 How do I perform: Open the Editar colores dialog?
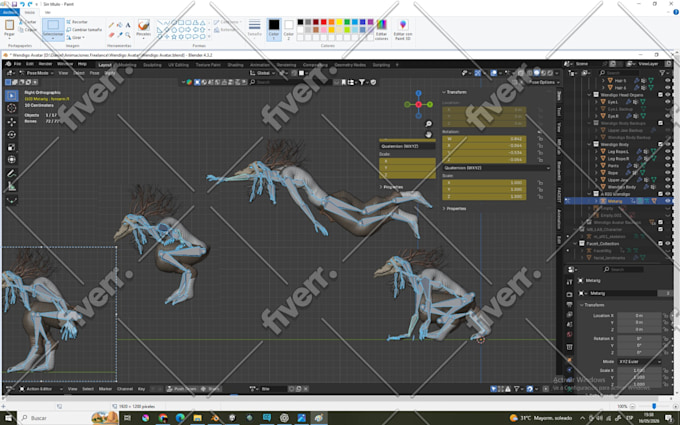tap(382, 29)
